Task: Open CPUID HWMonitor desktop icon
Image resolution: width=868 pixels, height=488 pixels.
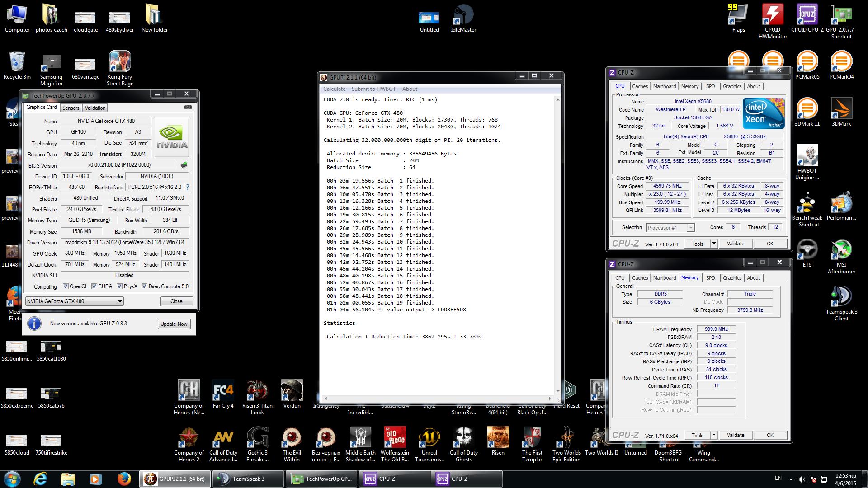Action: pyautogui.click(x=773, y=22)
